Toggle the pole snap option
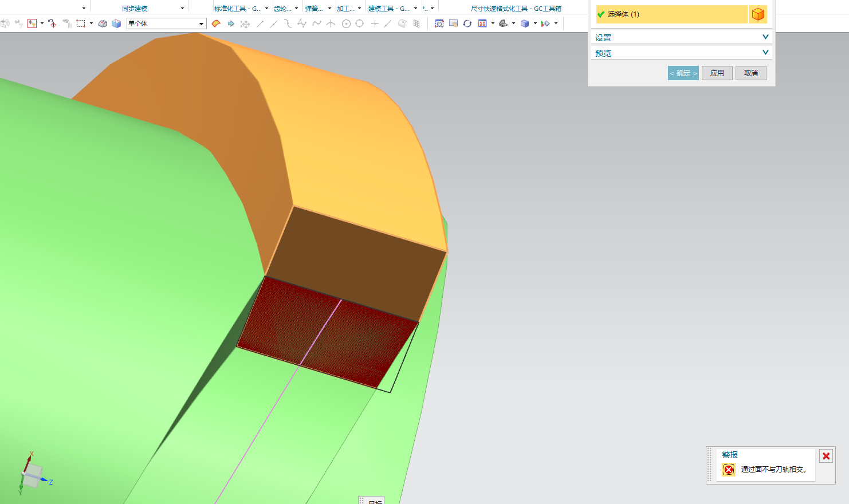 (302, 23)
